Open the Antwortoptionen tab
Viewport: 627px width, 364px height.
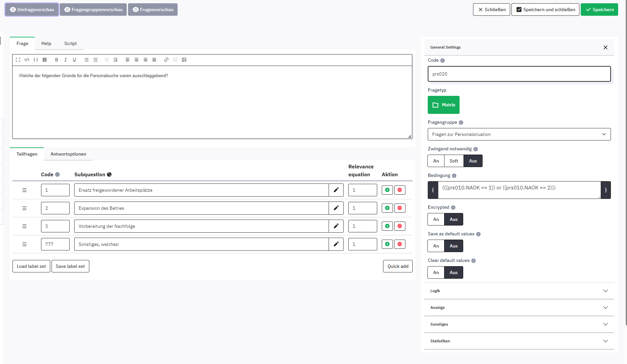[68, 154]
